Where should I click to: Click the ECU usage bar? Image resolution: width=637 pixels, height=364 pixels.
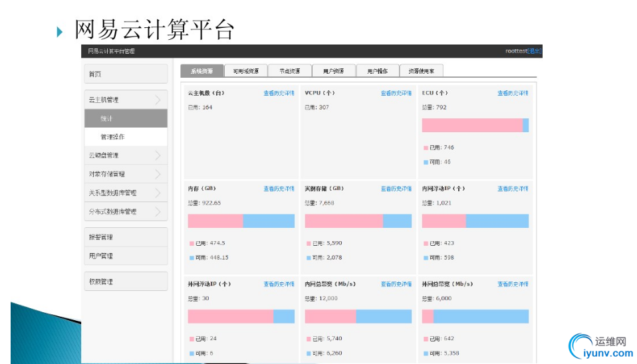pyautogui.click(x=475, y=126)
